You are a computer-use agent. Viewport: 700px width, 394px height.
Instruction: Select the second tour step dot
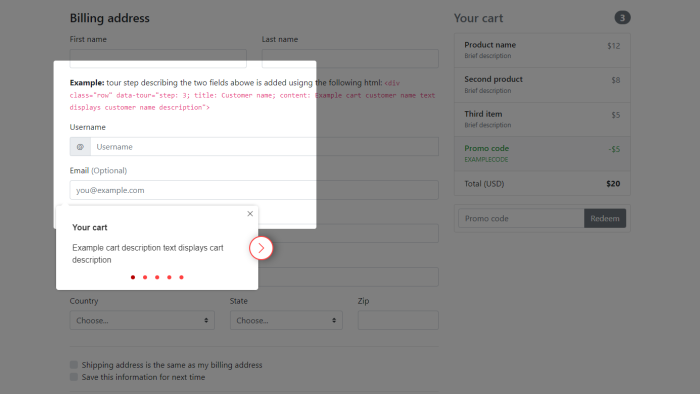coord(145,278)
